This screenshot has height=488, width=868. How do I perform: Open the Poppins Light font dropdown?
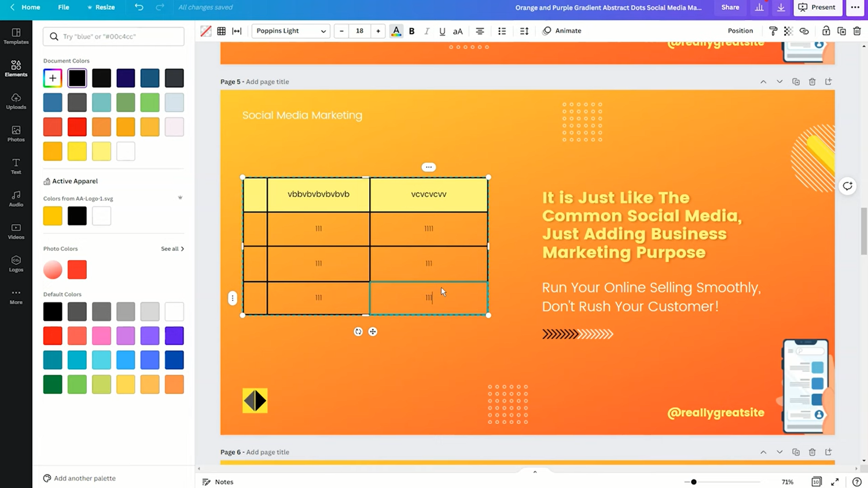(x=290, y=31)
